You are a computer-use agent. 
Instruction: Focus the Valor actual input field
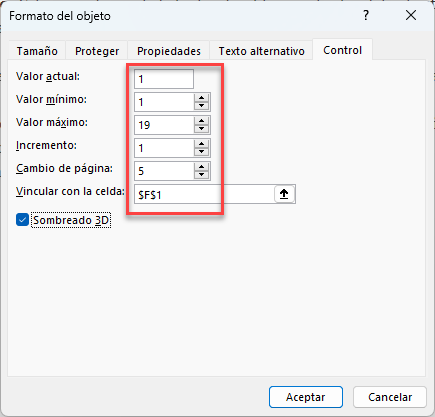[164, 79]
